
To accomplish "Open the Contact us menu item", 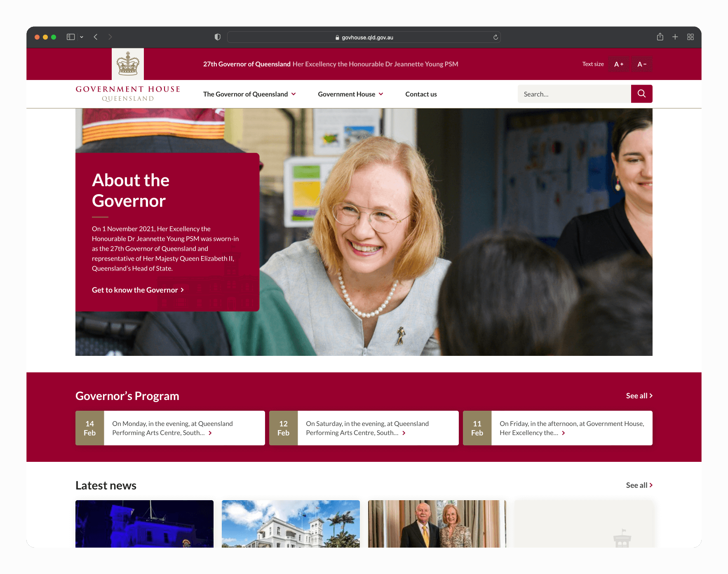I will coord(421,94).
